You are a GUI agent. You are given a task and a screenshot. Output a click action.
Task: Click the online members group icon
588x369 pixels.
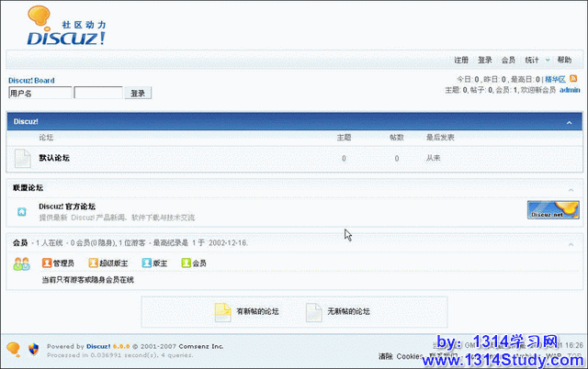coord(22,264)
